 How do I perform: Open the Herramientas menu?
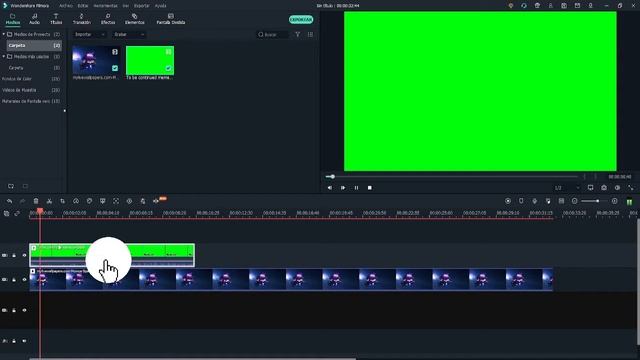(105, 6)
